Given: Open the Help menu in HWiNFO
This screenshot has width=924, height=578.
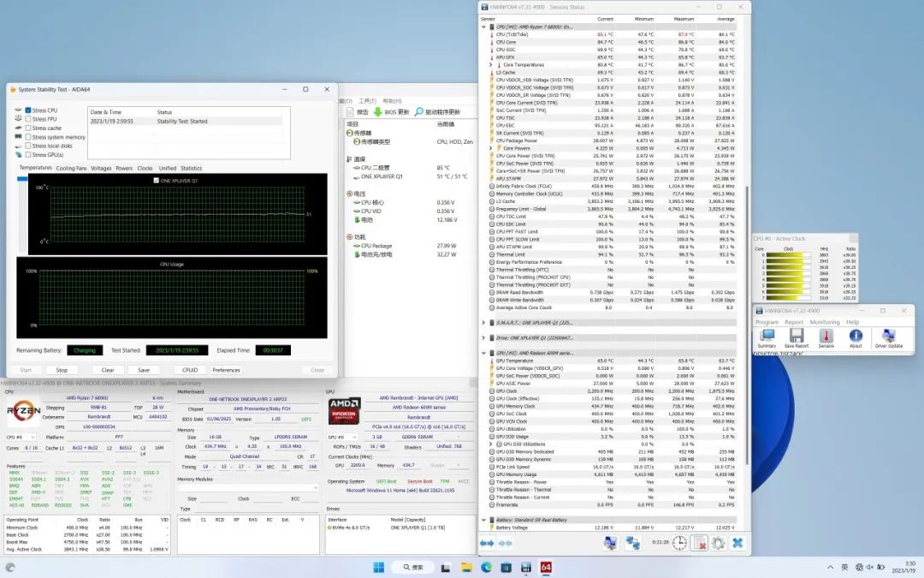Looking at the screenshot, I should (852, 322).
